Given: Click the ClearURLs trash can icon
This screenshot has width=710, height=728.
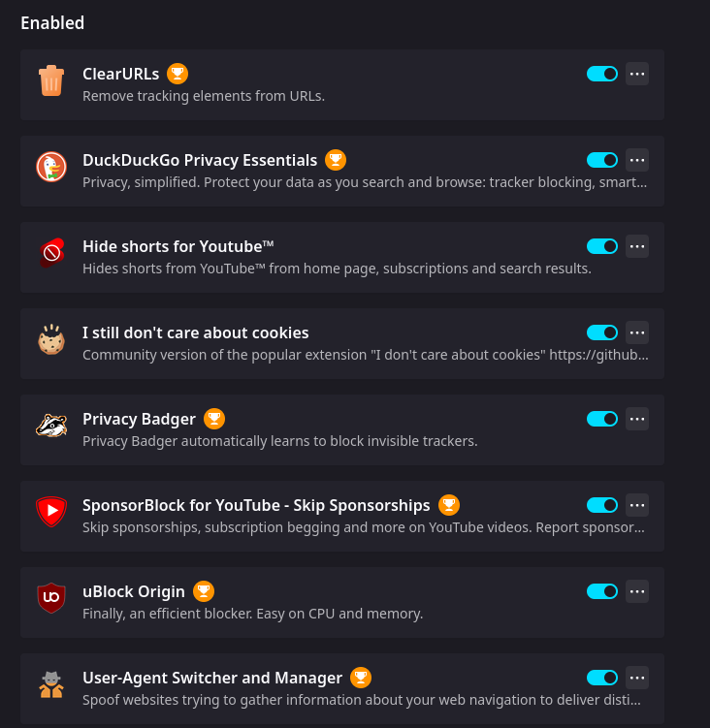Looking at the screenshot, I should point(51,80).
